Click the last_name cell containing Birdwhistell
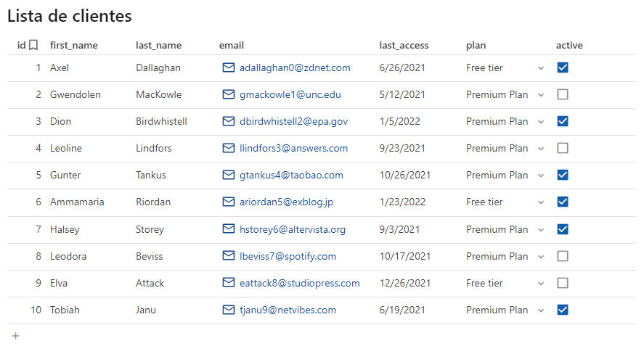 [161, 121]
